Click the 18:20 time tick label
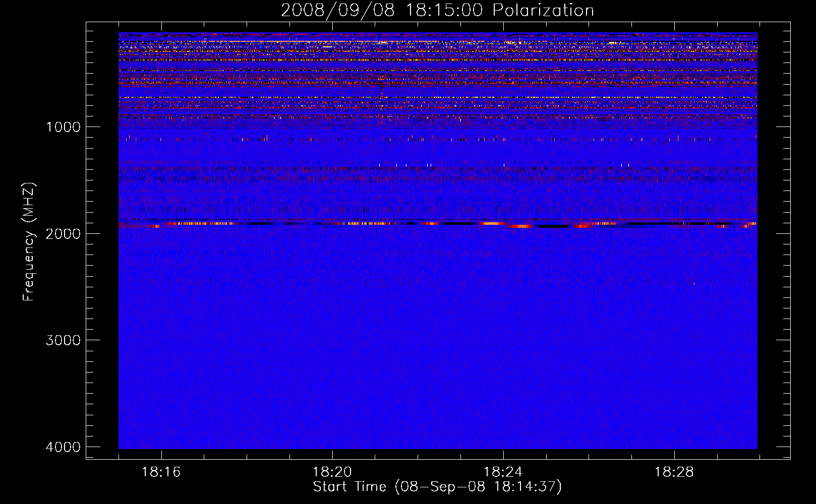 (332, 472)
